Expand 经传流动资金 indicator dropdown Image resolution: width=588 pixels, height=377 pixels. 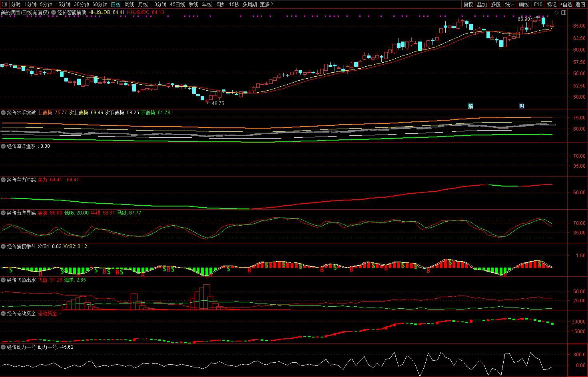click(4, 314)
